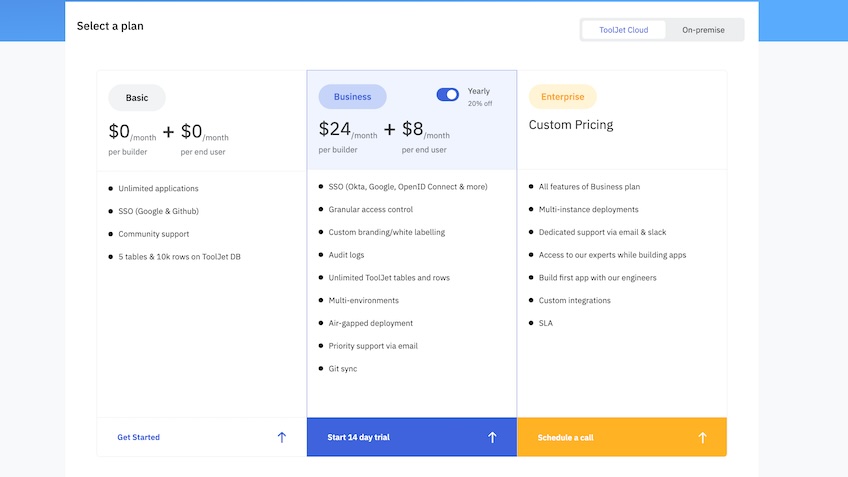
Task: Switch to the ToolJet Cloud tab
Action: [624, 30]
